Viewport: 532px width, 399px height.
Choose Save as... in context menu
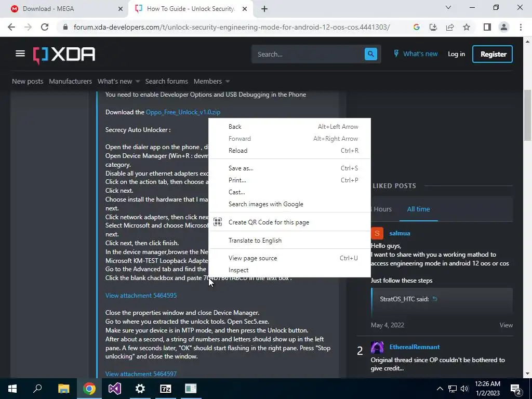pyautogui.click(x=289, y=168)
